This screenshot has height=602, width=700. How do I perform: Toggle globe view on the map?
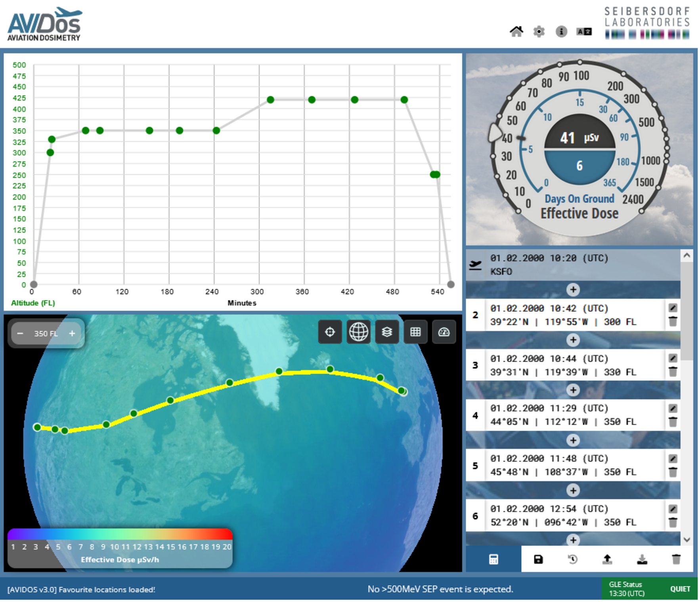tap(358, 332)
